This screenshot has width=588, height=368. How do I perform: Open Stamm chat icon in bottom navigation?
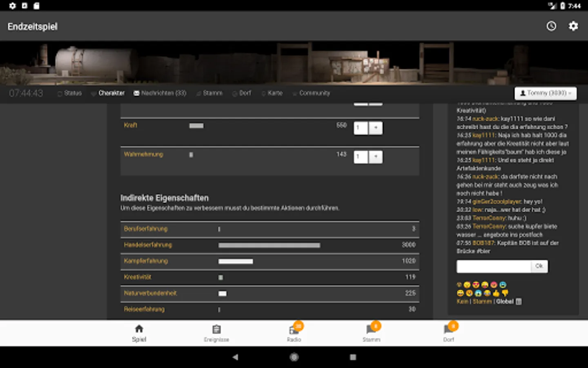pos(371,330)
